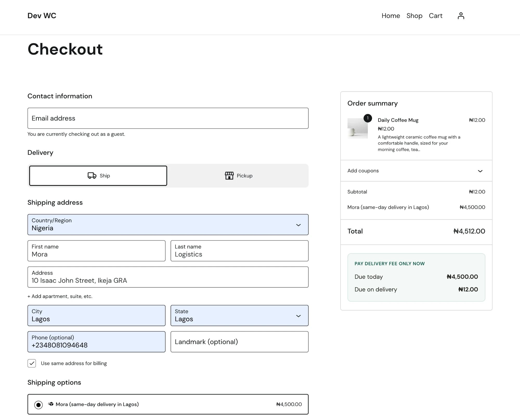Click the City input field
Viewport: 520px width, 420px height.
[x=96, y=315]
